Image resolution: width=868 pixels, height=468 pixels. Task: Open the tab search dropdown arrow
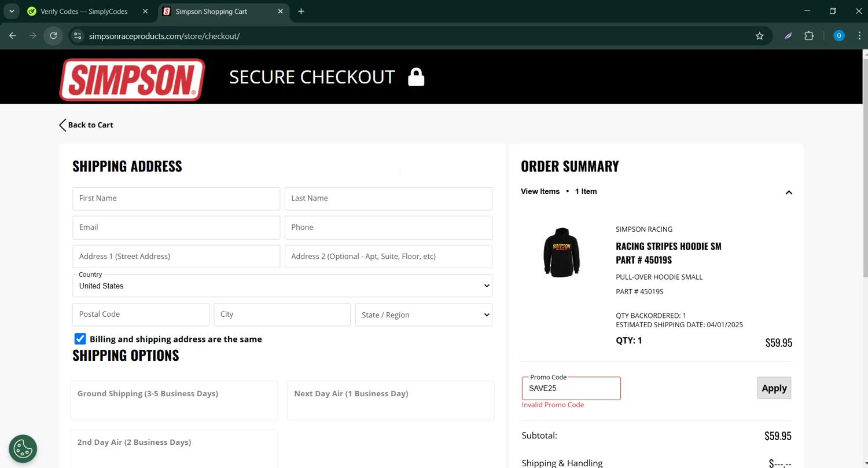[x=11, y=11]
